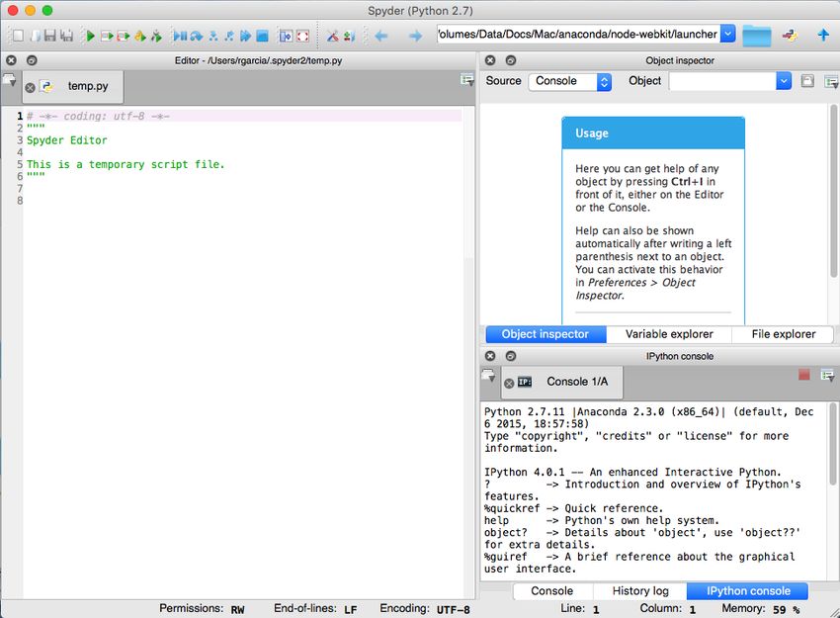Close the temp.py tab
Viewport: 840px width, 618px height.
pyautogui.click(x=31, y=87)
